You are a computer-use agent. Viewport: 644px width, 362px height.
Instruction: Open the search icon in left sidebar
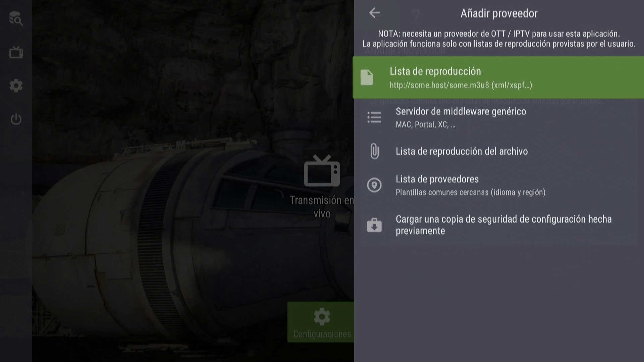[16, 19]
